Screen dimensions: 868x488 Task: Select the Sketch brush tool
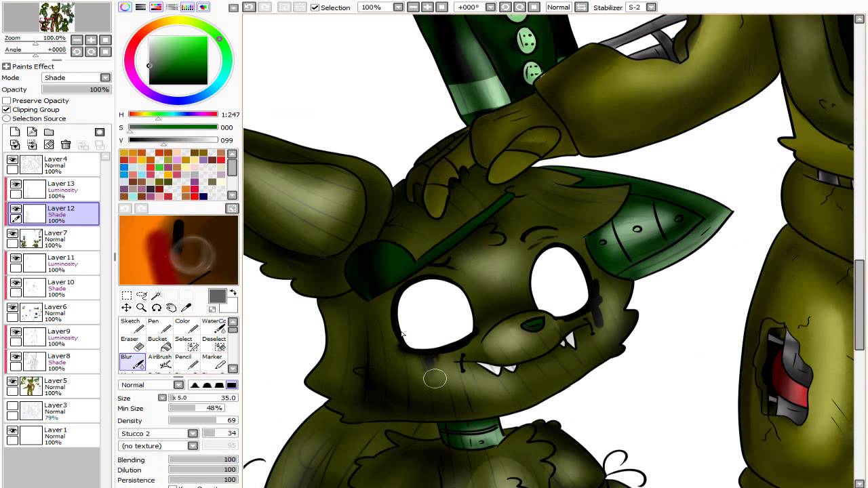tap(132, 326)
